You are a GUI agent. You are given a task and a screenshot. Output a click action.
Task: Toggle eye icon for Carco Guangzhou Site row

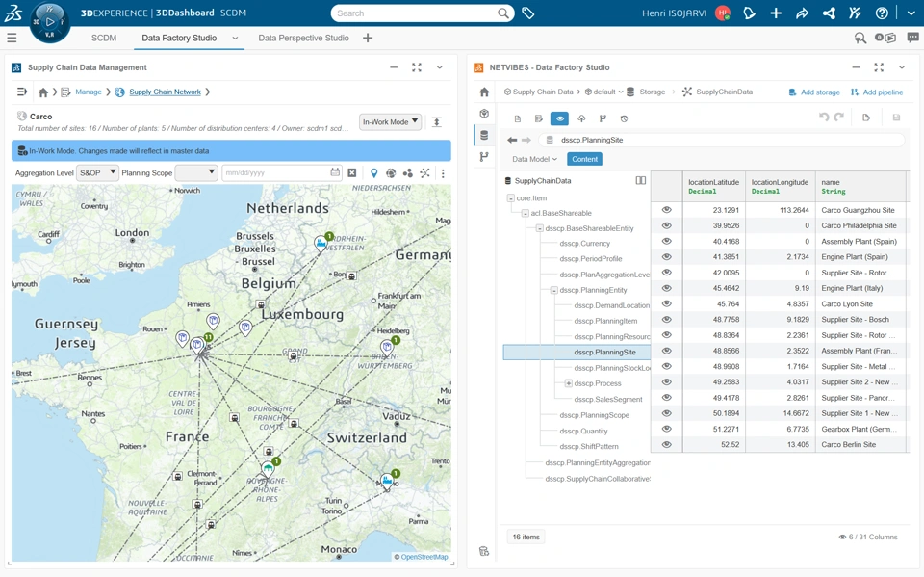(x=666, y=209)
